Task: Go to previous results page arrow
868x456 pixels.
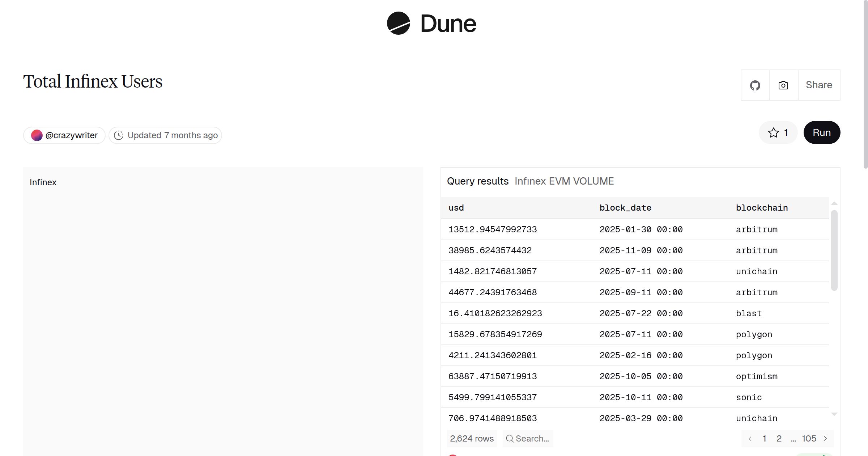Action: (750, 439)
